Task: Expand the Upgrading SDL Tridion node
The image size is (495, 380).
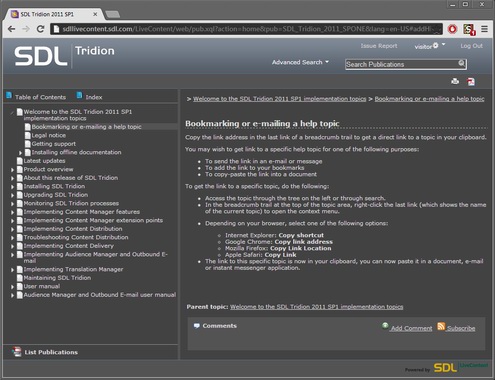Action: [x=12, y=195]
